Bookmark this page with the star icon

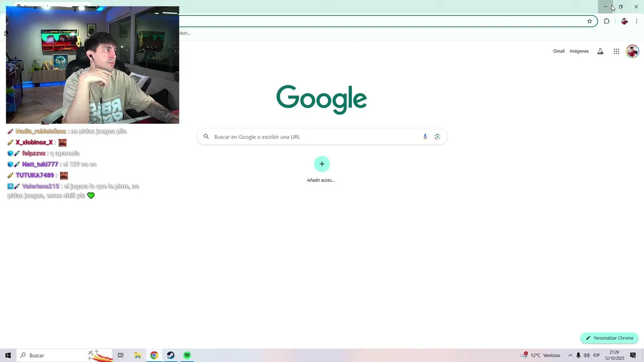590,21
